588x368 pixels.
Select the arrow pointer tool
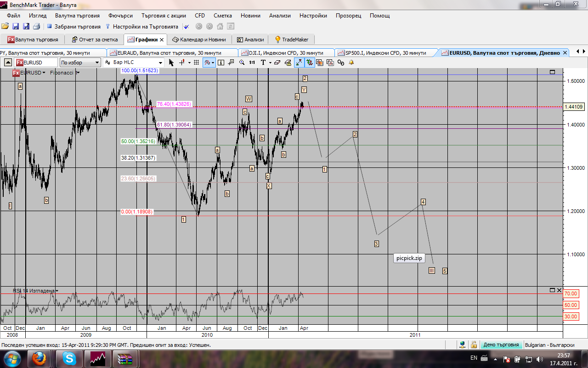coord(171,63)
